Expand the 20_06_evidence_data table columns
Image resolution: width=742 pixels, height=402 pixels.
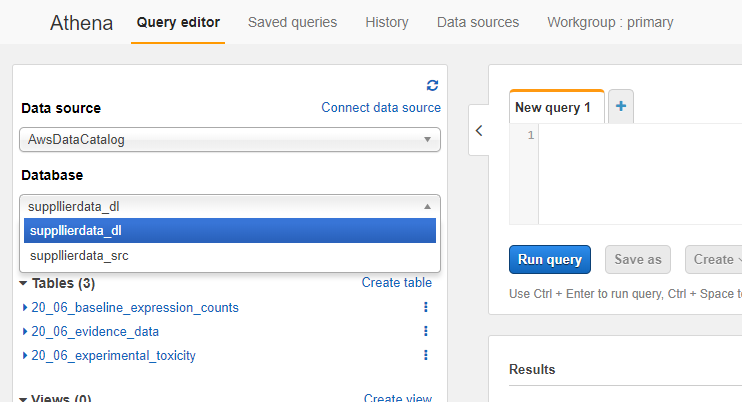click(x=25, y=331)
